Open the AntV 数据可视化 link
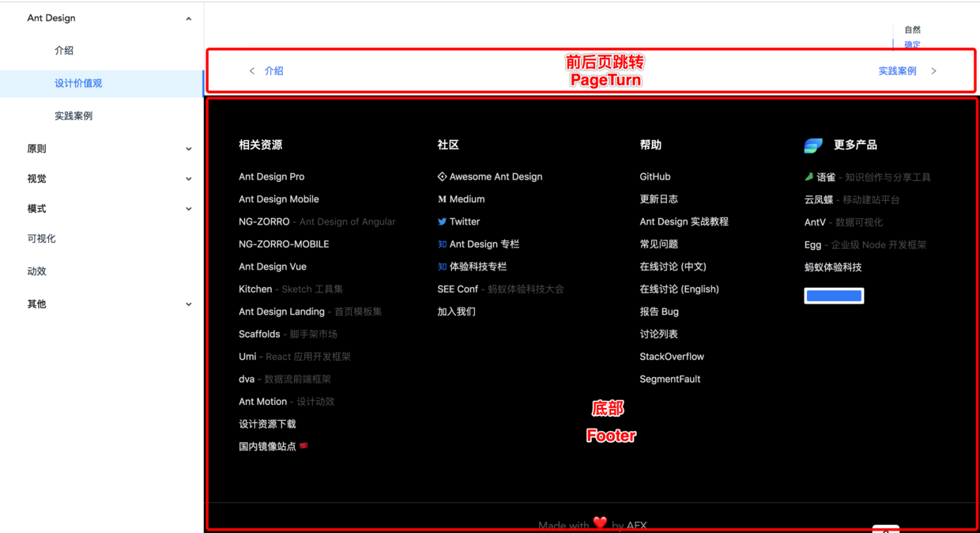980x533 pixels. click(843, 222)
